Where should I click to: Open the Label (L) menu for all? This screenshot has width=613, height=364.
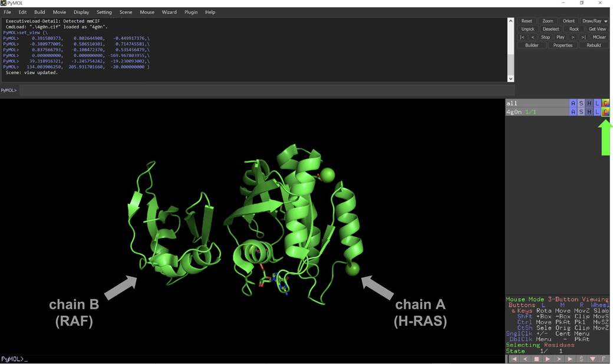coord(597,104)
